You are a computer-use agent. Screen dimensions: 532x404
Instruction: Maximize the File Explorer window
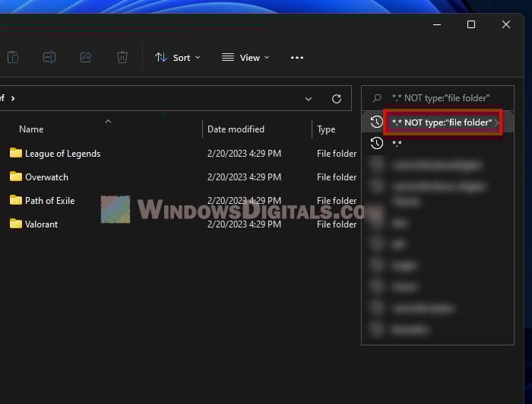(x=471, y=24)
